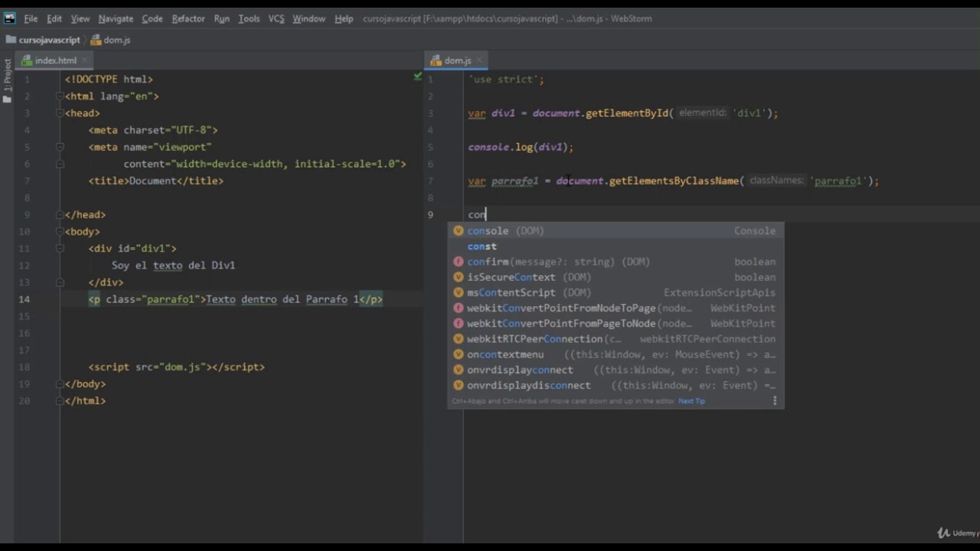980x551 pixels.
Task: Click the function icon beside webkitConvertPointFromPageToNode
Action: (458, 324)
